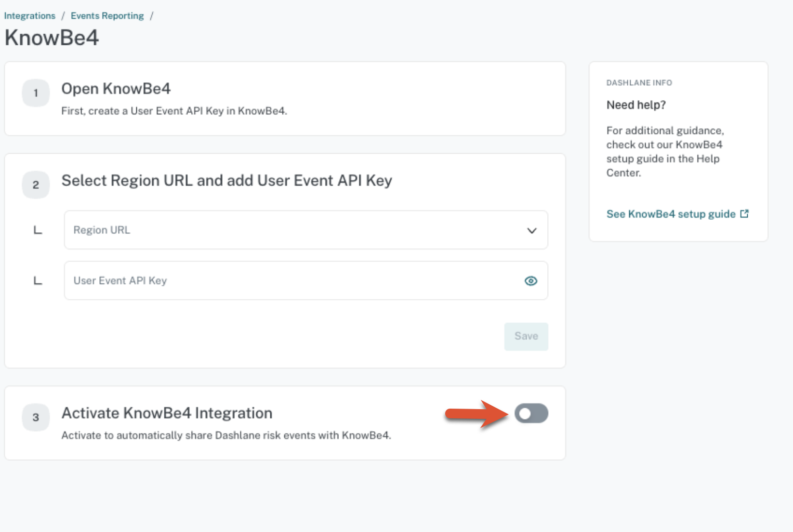Focus the User Event API Key field

[306, 280]
